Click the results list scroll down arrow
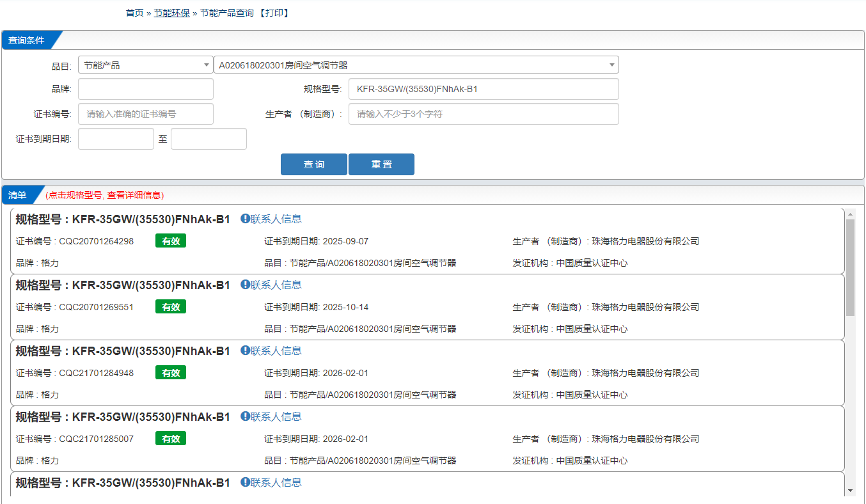This screenshot has width=866, height=504. [x=850, y=490]
